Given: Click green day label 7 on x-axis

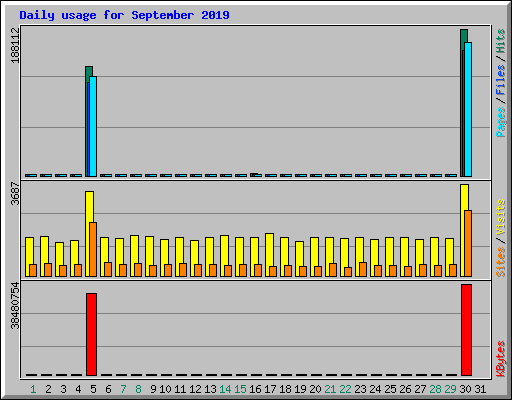Looking at the screenshot, I should (123, 389).
